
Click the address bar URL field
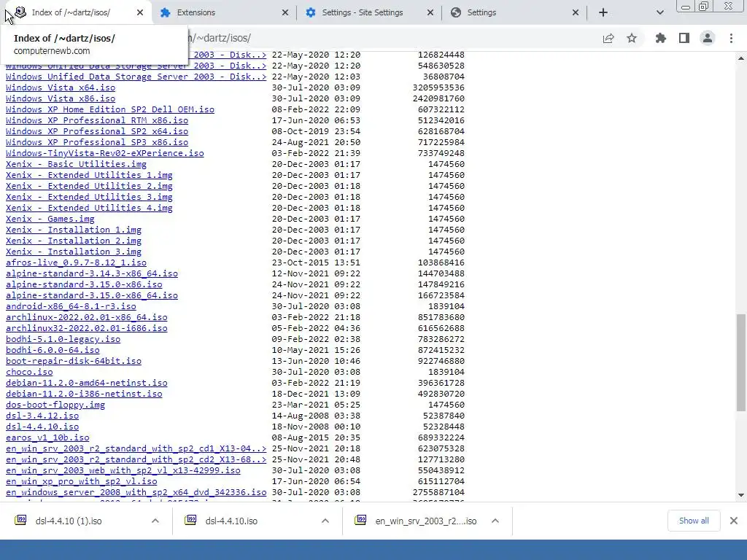pyautogui.click(x=391, y=38)
